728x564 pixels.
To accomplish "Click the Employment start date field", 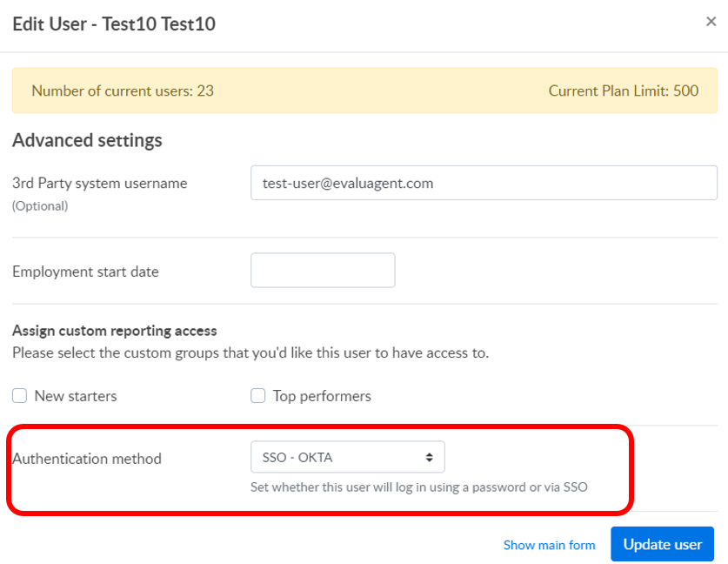I will tap(323, 271).
